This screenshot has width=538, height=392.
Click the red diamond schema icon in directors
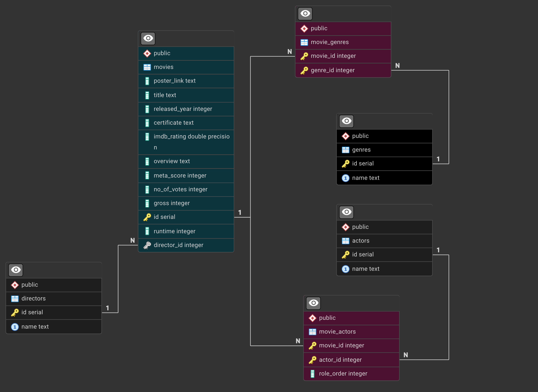(x=15, y=285)
